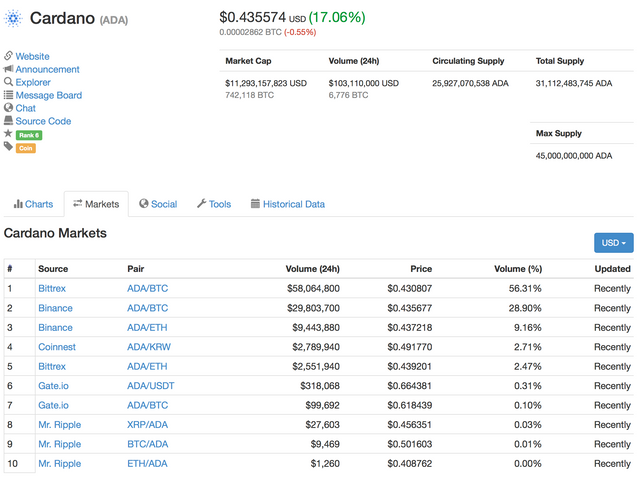Open the XRP/ADA pair link
The height and width of the screenshot is (478, 640).
pos(147,425)
